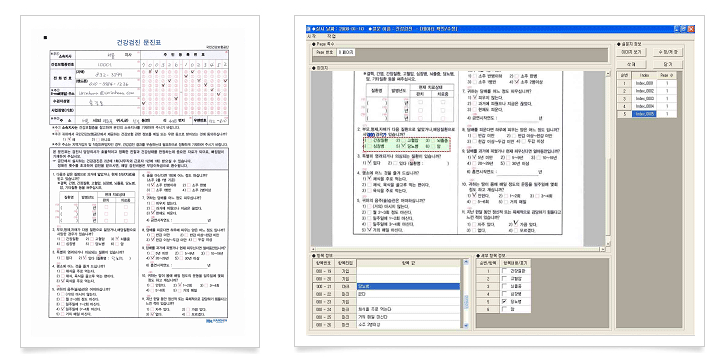
Task: Click the image viewer's scroll down arrow
Action: (609, 243)
